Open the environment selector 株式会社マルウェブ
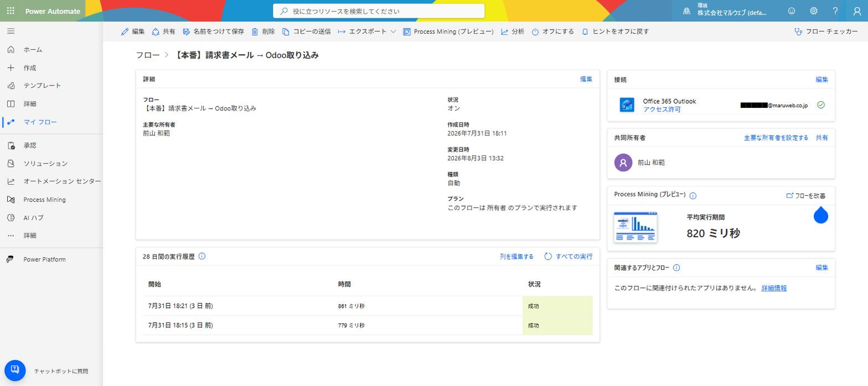This screenshot has height=386, width=868. click(x=725, y=11)
